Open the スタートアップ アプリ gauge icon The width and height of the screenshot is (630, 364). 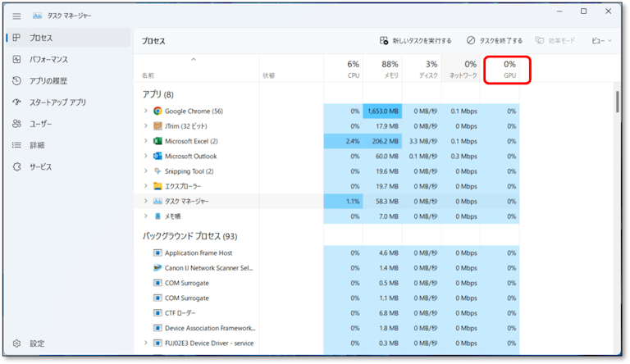click(x=16, y=102)
